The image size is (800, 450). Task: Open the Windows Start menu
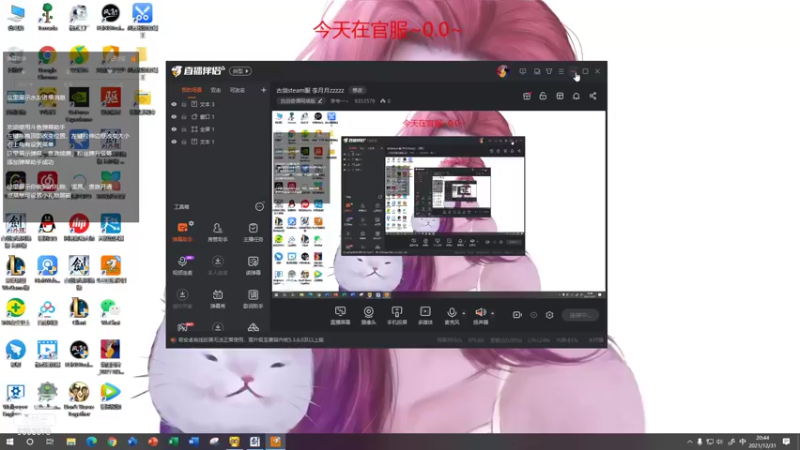tap(10, 442)
